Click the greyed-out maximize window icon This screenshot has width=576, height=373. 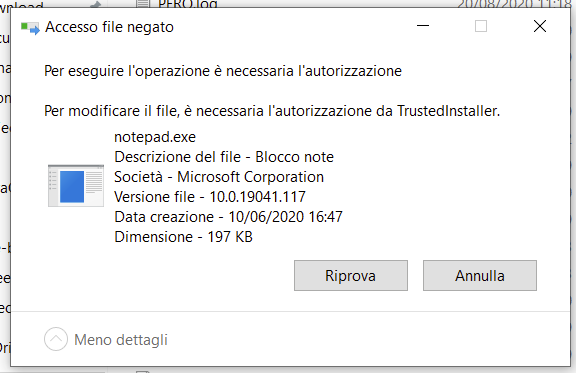[x=481, y=26]
